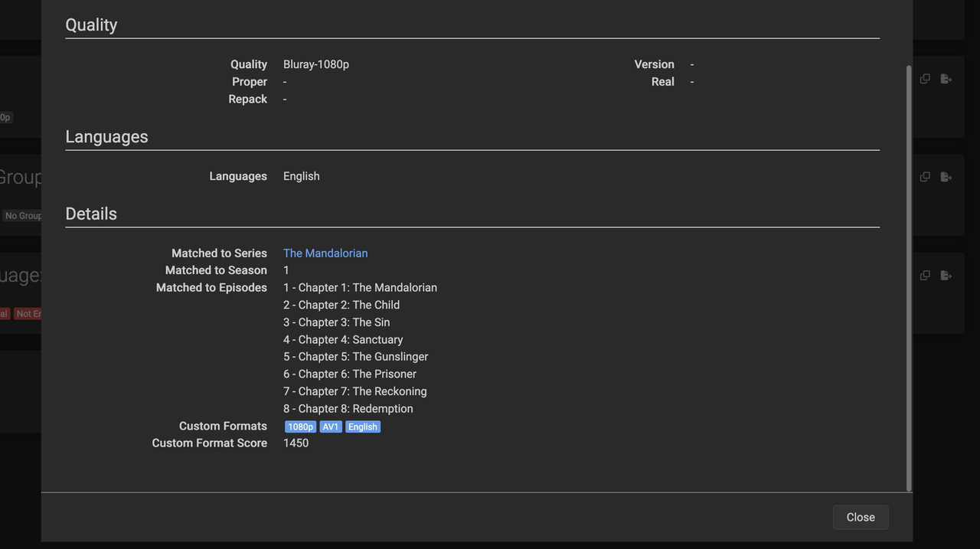Select episode 4 - Chapter 4: Sanctuary
This screenshot has height=549, width=980.
pos(343,339)
